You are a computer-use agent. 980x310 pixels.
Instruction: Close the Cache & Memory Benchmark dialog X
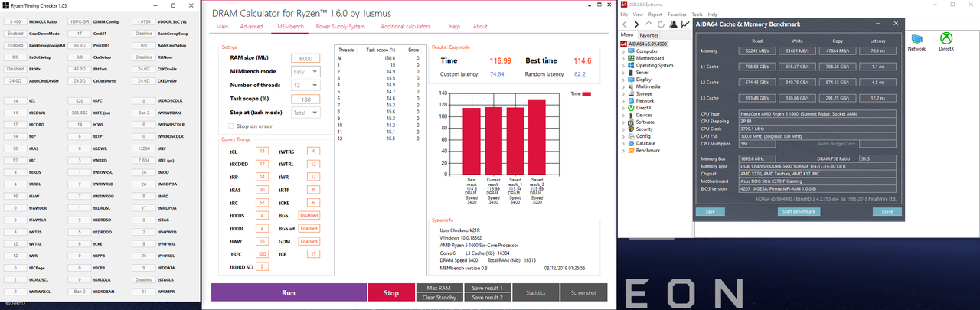[897, 24]
